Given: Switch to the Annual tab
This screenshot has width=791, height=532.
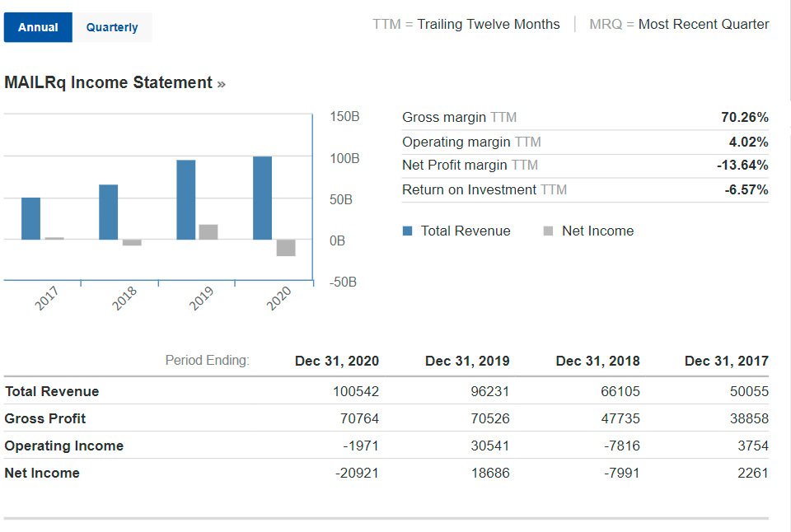Looking at the screenshot, I should [38, 27].
